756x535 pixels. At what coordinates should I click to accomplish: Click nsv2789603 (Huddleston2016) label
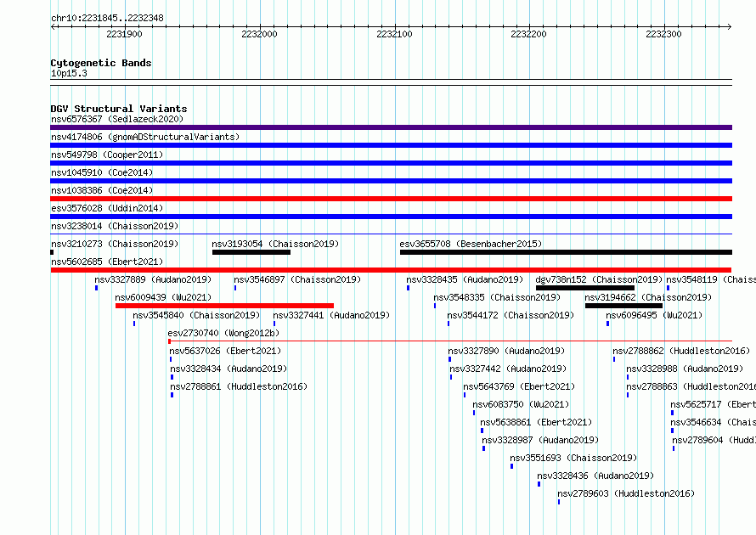[626, 493]
